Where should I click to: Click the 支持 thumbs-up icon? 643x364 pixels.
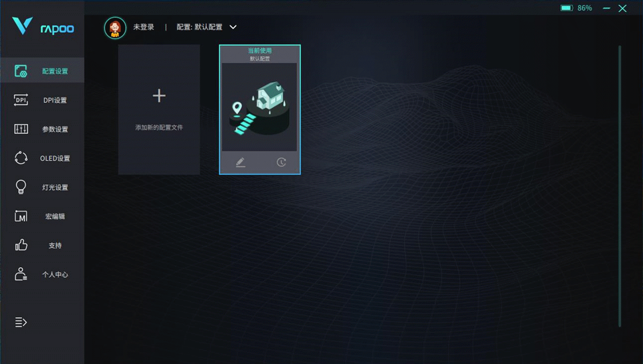tap(21, 245)
